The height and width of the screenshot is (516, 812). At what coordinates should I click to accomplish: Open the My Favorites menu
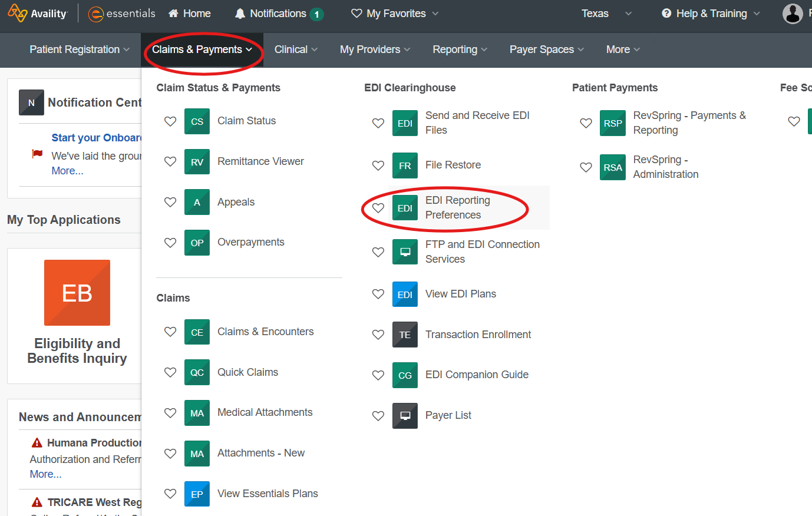pos(395,14)
